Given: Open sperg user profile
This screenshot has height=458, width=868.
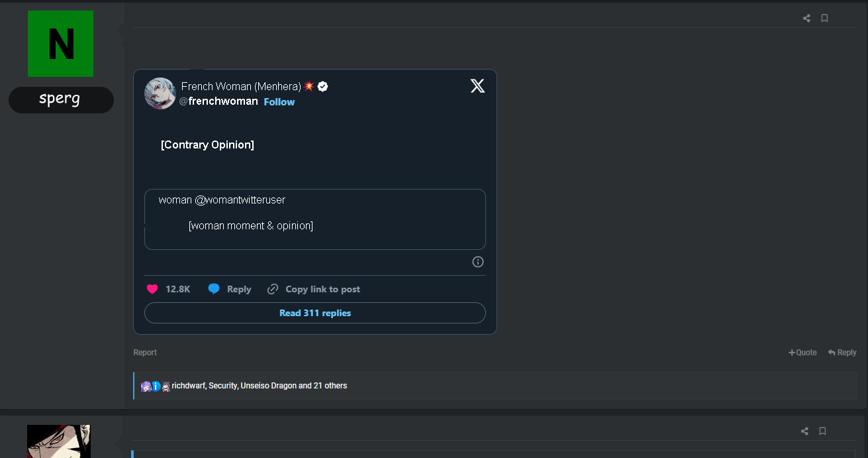Looking at the screenshot, I should click(60, 99).
